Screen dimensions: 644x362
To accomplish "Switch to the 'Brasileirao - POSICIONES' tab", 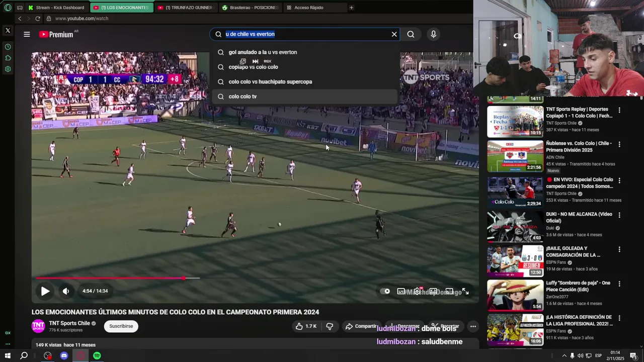I will pos(250,8).
